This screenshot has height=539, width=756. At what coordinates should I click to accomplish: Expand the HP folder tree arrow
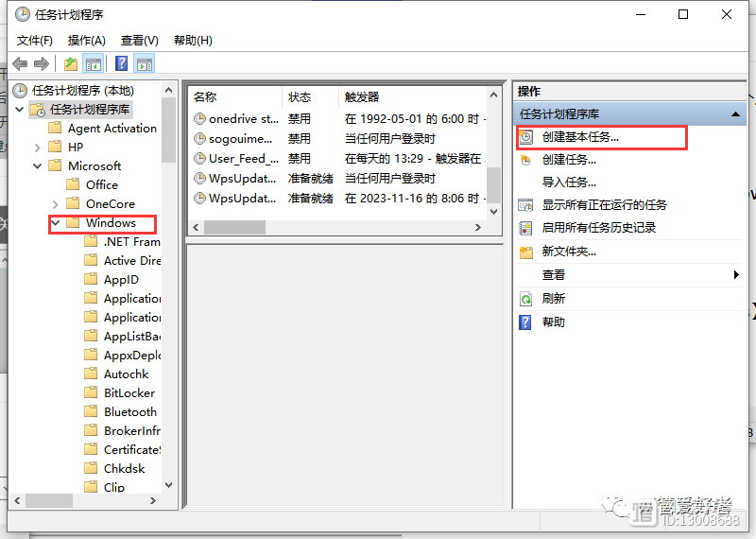pyautogui.click(x=37, y=148)
